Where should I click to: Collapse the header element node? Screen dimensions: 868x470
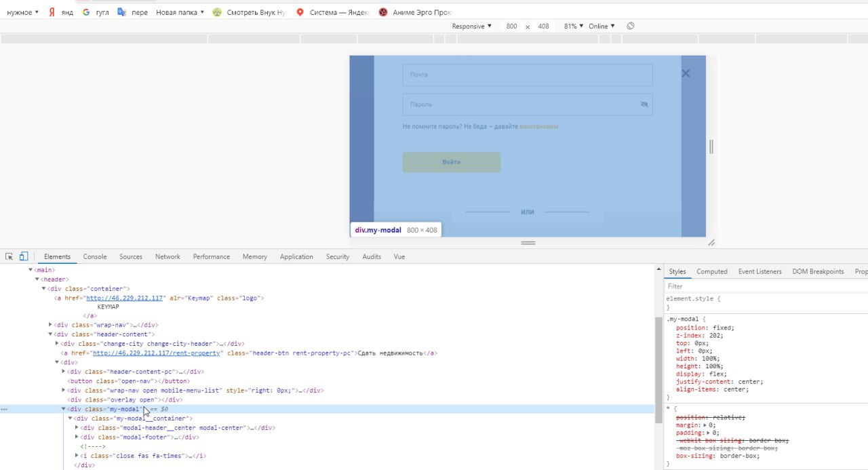37,279
